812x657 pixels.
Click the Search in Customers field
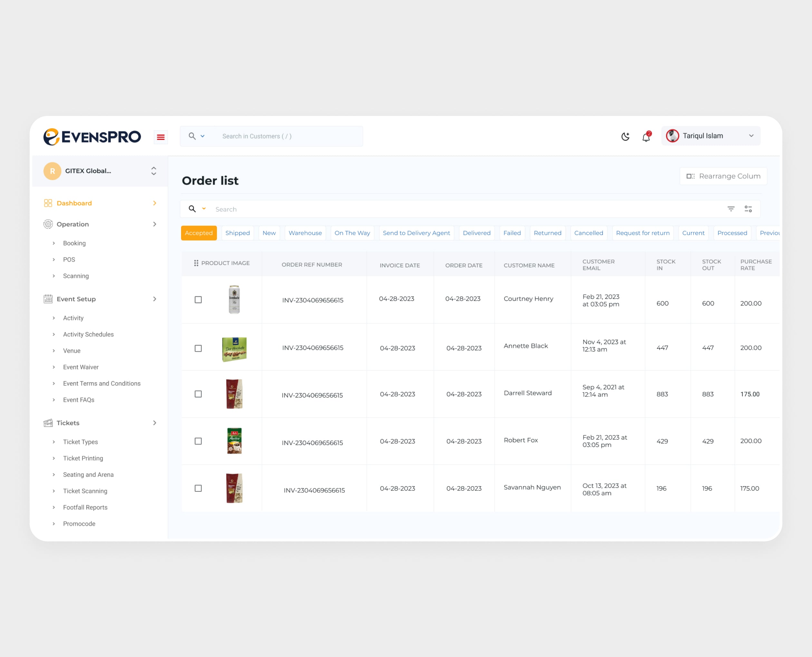[x=288, y=136]
